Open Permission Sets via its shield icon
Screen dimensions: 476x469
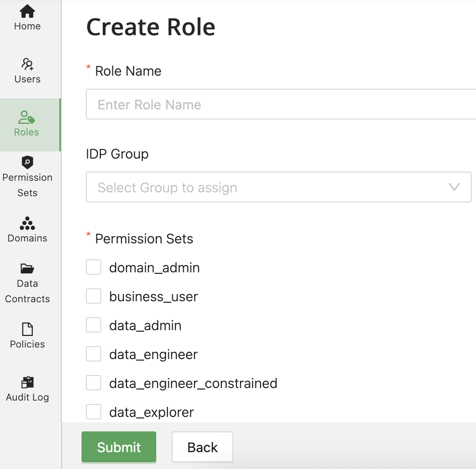(27, 162)
